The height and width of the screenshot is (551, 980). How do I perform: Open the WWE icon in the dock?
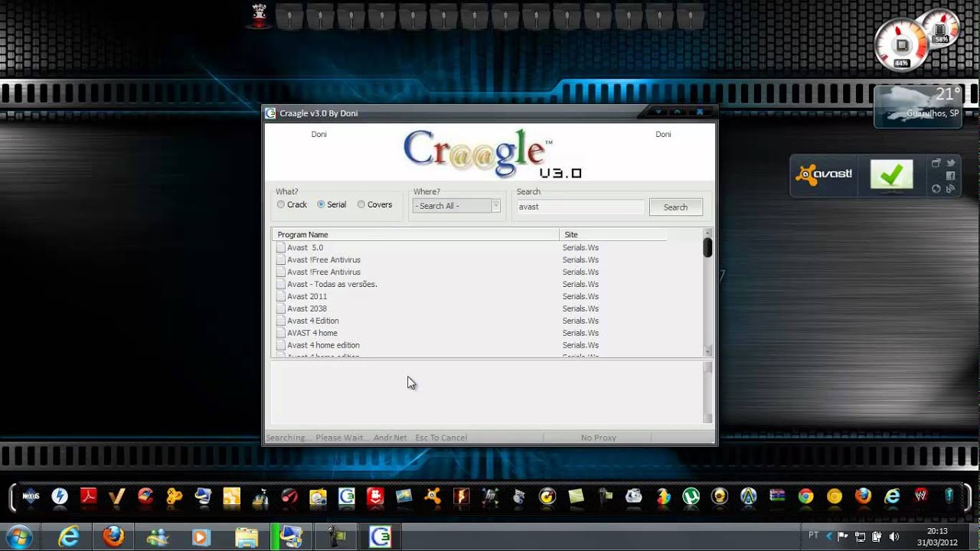(x=920, y=497)
